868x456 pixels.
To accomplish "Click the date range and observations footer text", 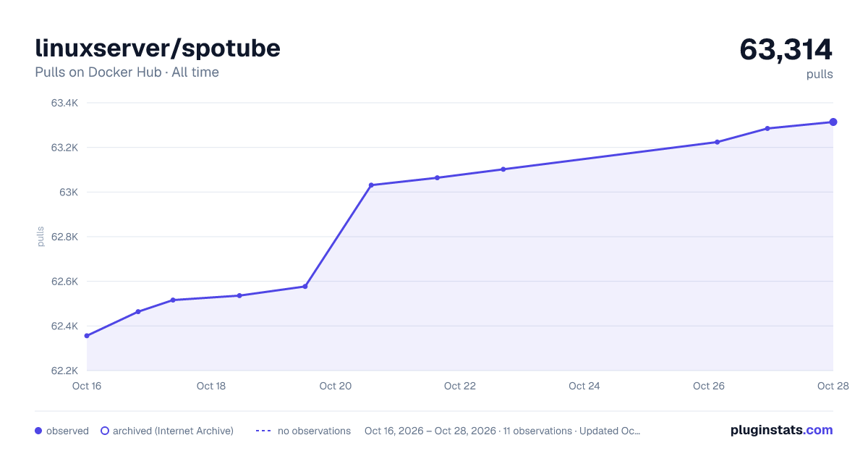I will click(x=502, y=431).
